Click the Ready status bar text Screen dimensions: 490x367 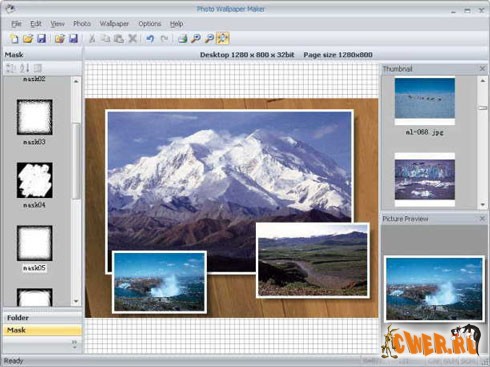pos(13,361)
